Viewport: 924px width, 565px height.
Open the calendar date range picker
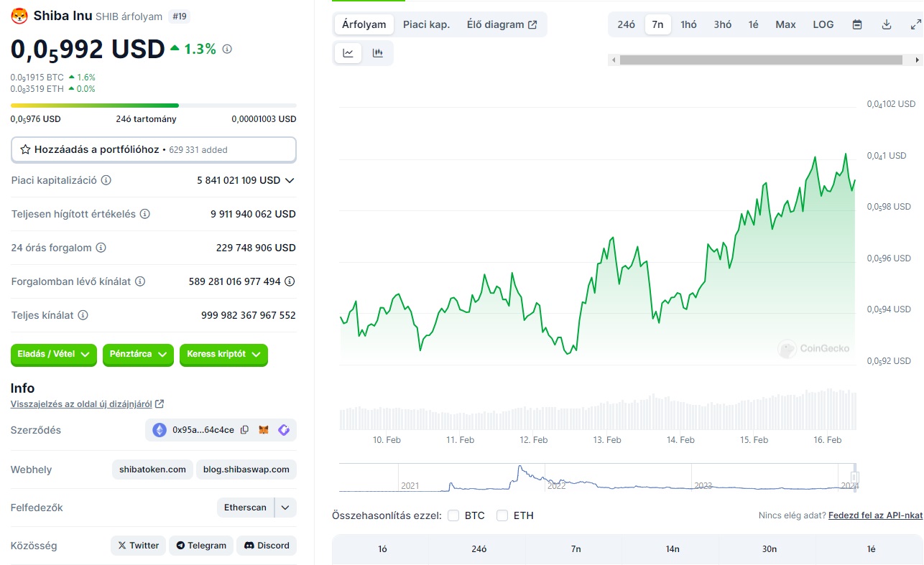coord(857,24)
